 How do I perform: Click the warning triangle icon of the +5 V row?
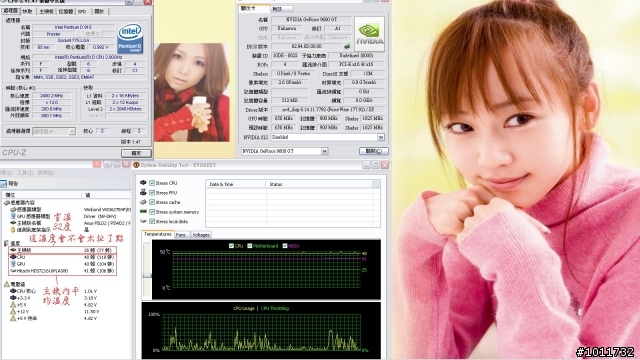[x=13, y=304]
